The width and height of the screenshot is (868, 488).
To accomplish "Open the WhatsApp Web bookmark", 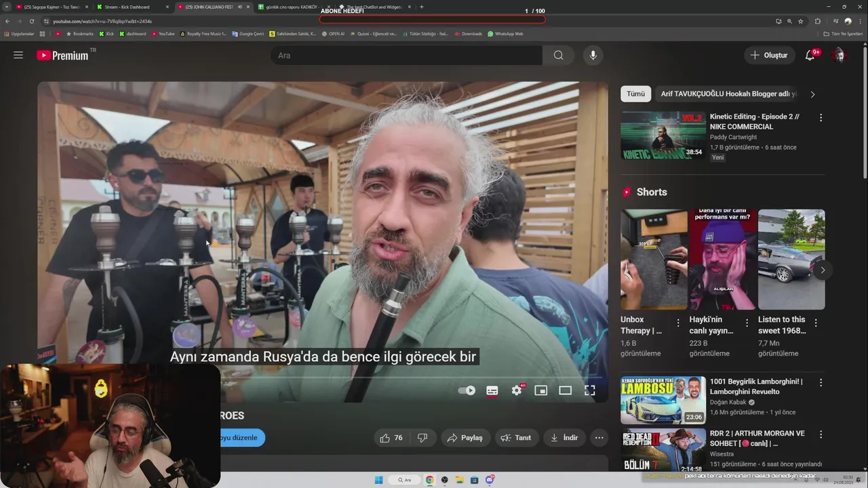I will [505, 34].
